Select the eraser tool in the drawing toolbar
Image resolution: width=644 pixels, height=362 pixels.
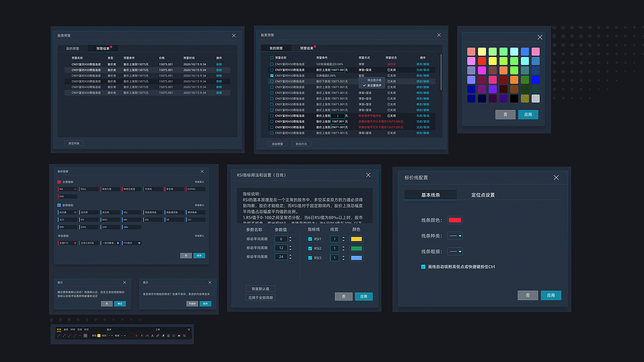(164, 336)
